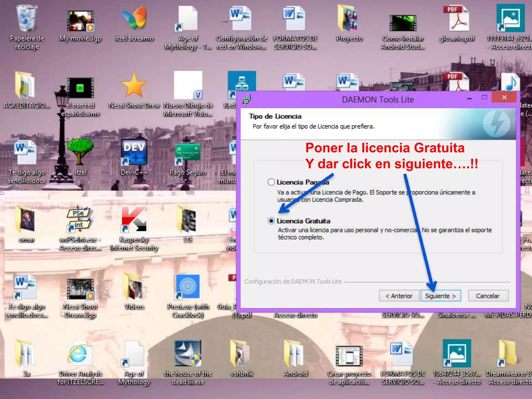Select the Licencia Pagada radio button
The image size is (532, 399).
pos(271,182)
